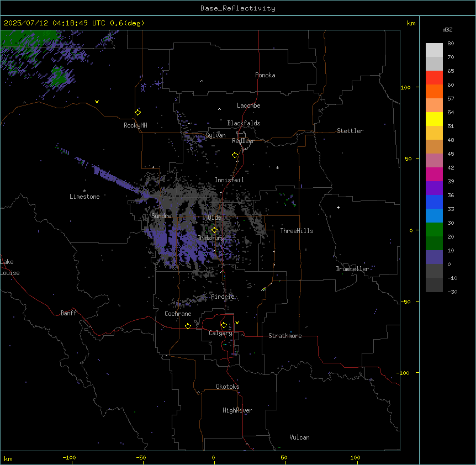476x465 pixels.
Task: Click the Olds label
Action: pos(214,218)
